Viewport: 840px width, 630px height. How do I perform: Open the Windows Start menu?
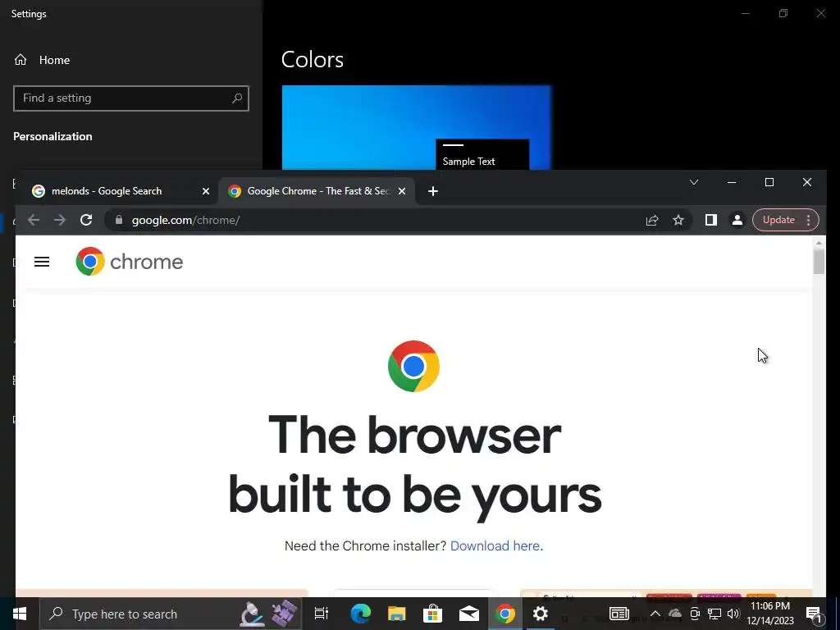click(x=20, y=614)
